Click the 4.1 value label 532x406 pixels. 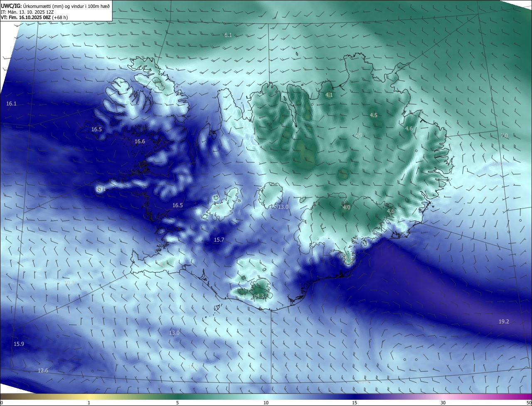tap(329, 95)
